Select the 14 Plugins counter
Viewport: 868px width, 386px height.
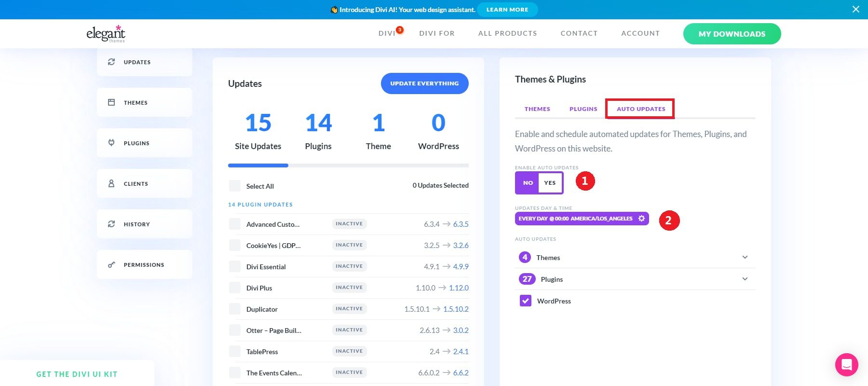(318, 131)
